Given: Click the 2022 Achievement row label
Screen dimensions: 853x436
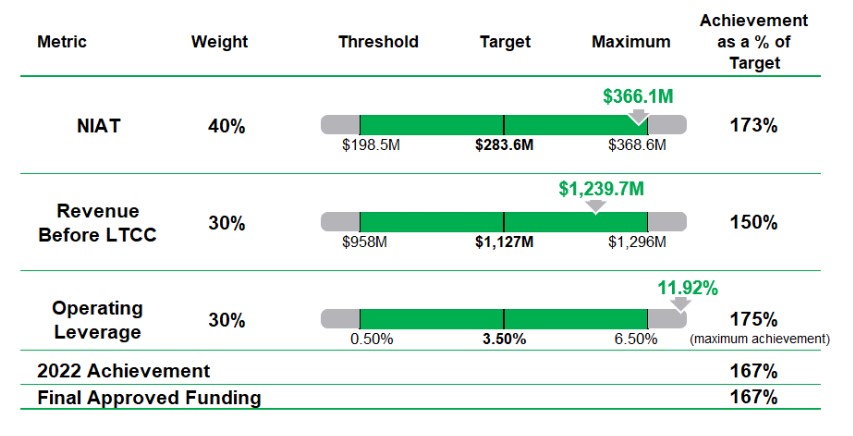Looking at the screenshot, I should click(x=124, y=370).
